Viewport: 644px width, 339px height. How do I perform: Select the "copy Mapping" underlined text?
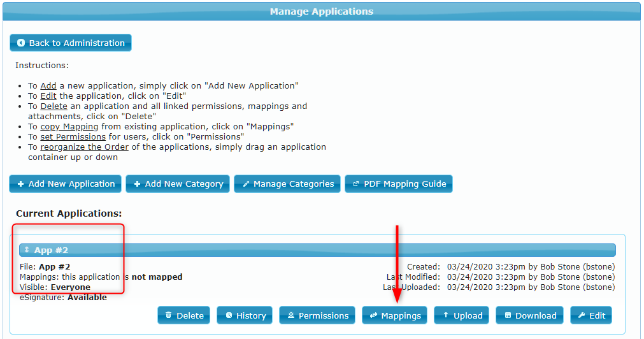[69, 127]
